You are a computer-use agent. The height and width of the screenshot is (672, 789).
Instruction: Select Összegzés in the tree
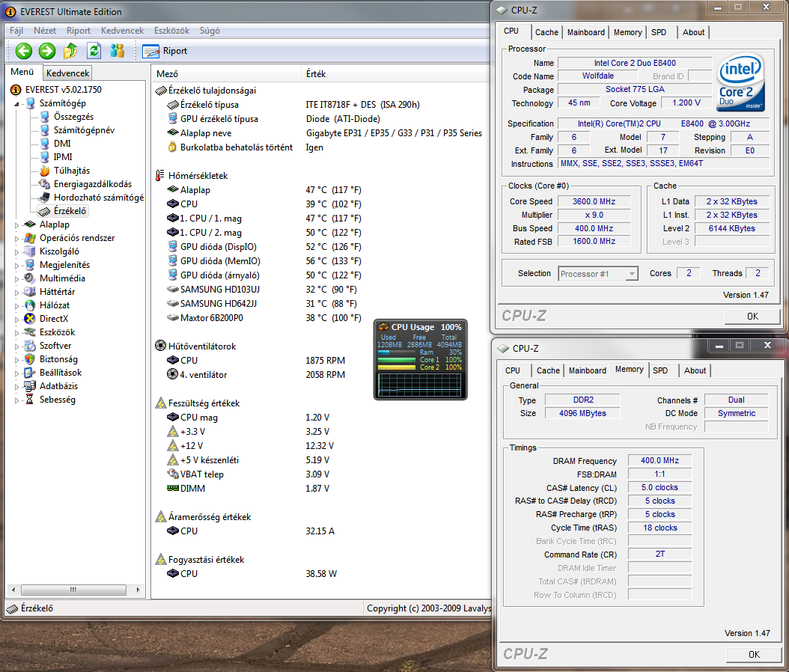pos(73,117)
